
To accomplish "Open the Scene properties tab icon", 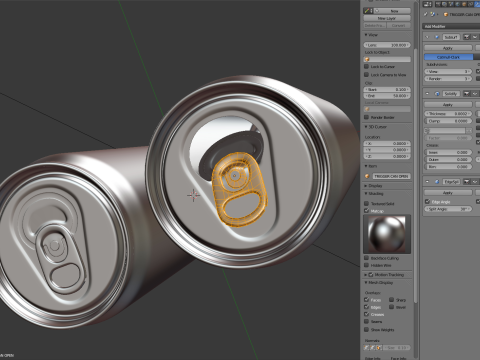I will click(452, 4).
